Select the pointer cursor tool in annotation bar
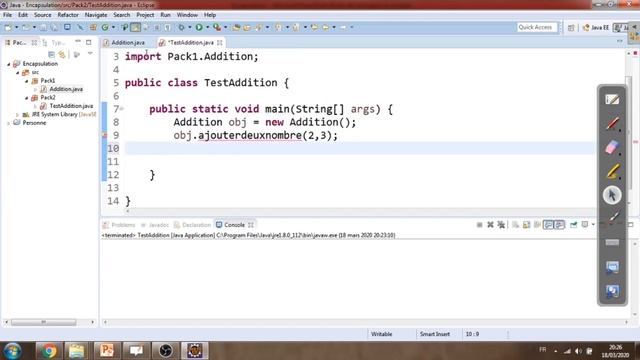Screen dimensions: 640x360 point(612,195)
